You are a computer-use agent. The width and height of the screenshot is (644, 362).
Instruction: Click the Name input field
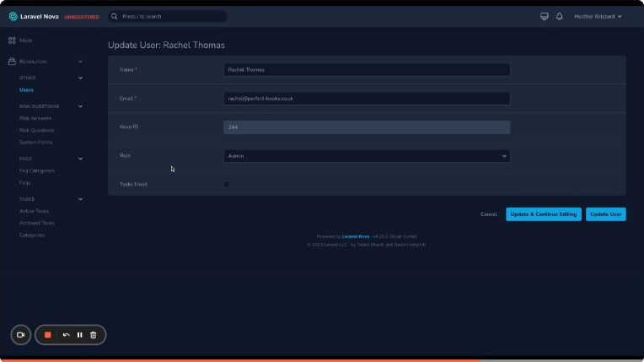click(367, 69)
